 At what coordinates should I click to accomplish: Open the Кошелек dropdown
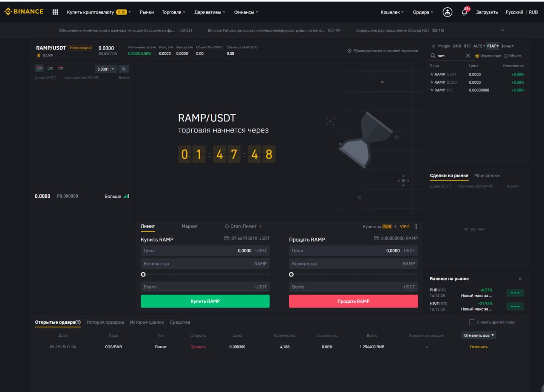pos(392,12)
